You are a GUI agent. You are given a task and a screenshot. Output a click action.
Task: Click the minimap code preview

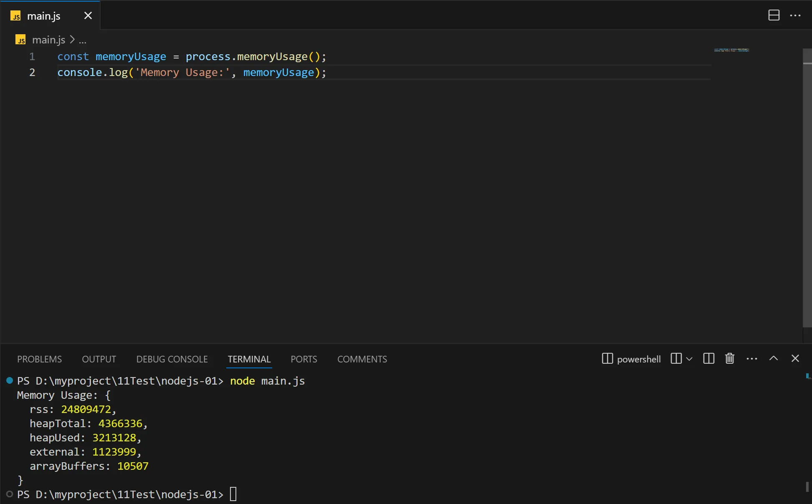(731, 50)
